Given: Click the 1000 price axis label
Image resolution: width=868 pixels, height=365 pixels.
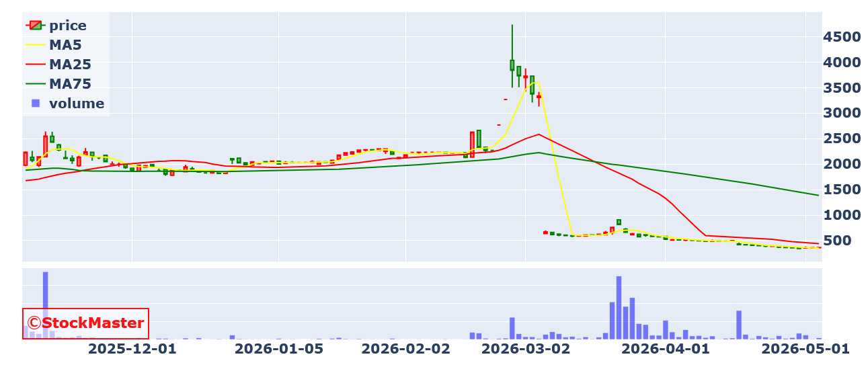Looking at the screenshot, I should tap(842, 215).
